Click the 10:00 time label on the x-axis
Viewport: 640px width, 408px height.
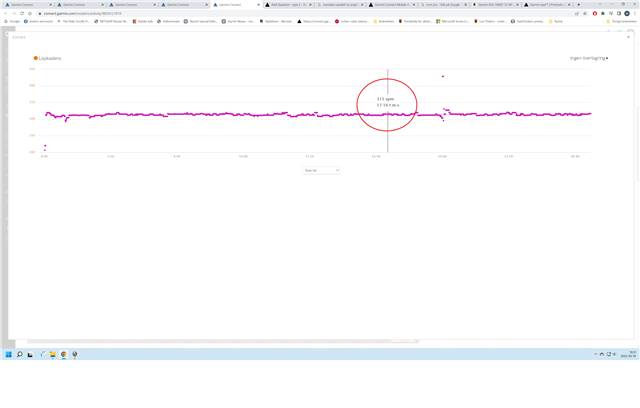[x=243, y=156]
